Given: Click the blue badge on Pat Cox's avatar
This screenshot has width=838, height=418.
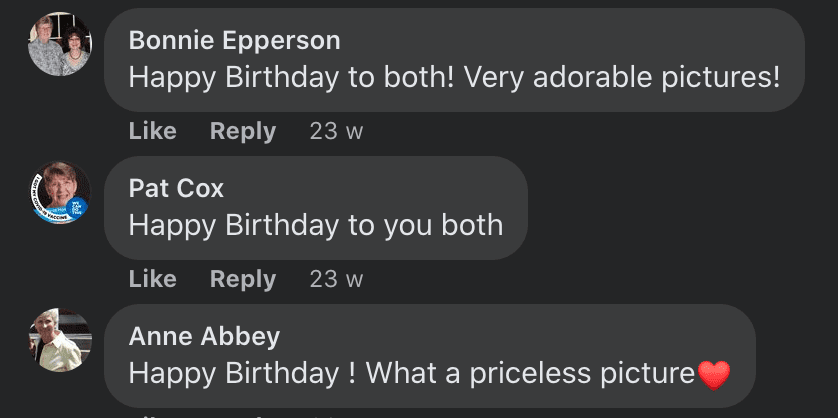Looking at the screenshot, I should click(x=77, y=208).
